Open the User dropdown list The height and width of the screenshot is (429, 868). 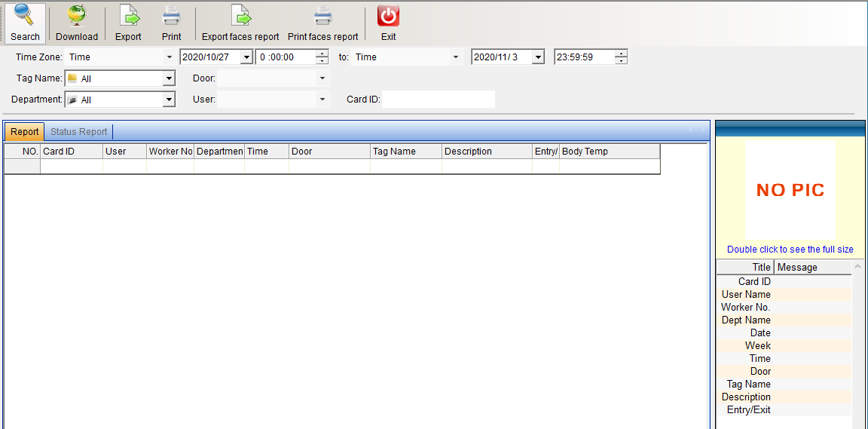pyautogui.click(x=322, y=100)
